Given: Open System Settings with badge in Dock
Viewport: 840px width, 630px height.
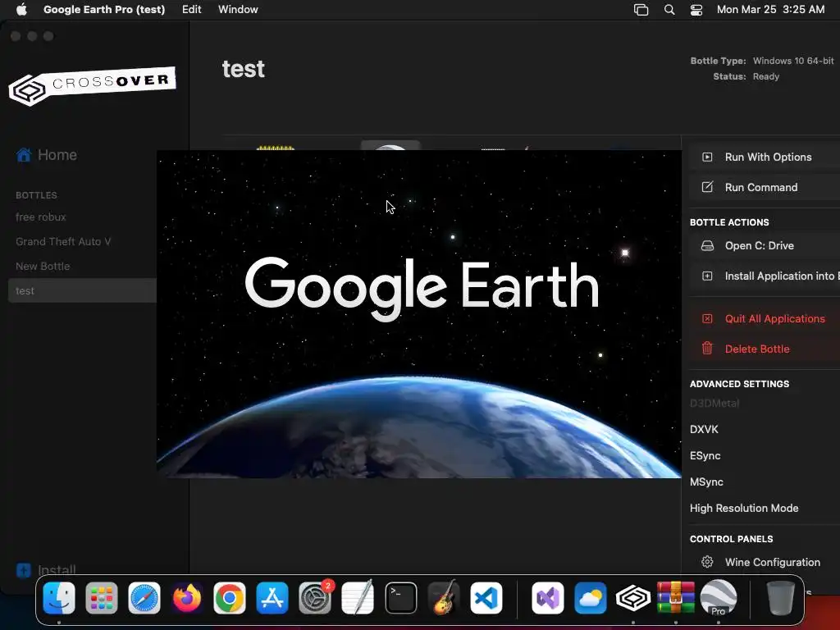Looking at the screenshot, I should pyautogui.click(x=315, y=598).
